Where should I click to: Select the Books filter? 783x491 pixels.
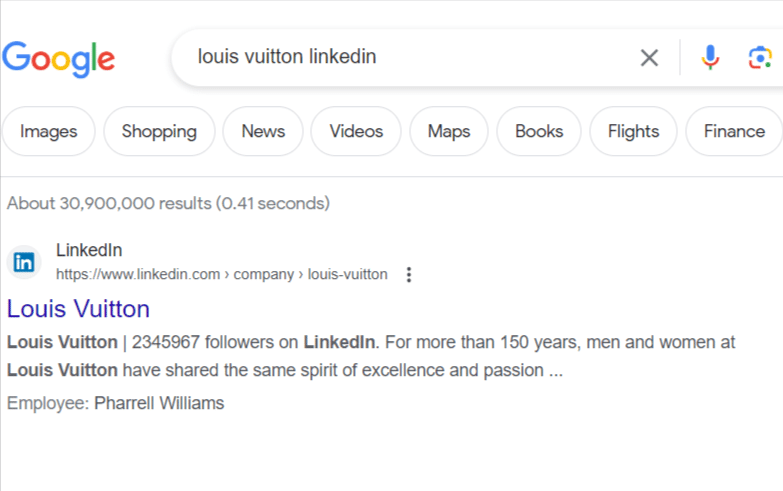[x=539, y=132]
